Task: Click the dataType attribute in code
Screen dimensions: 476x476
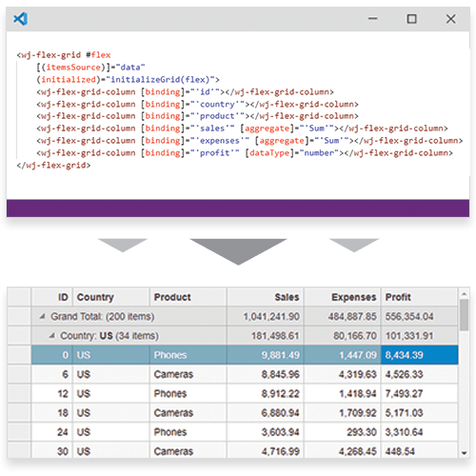Action: pyautogui.click(x=269, y=153)
